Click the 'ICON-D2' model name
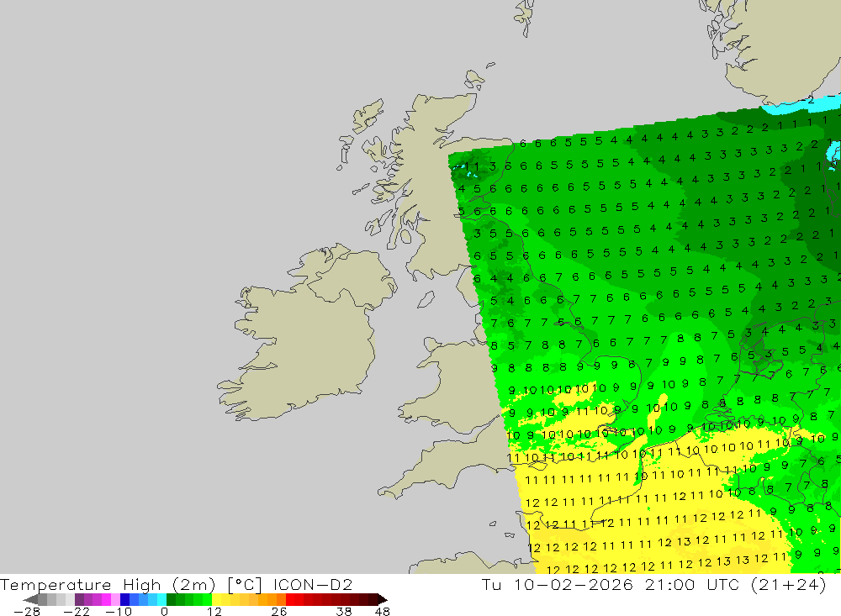841x616 pixels. pyautogui.click(x=313, y=584)
